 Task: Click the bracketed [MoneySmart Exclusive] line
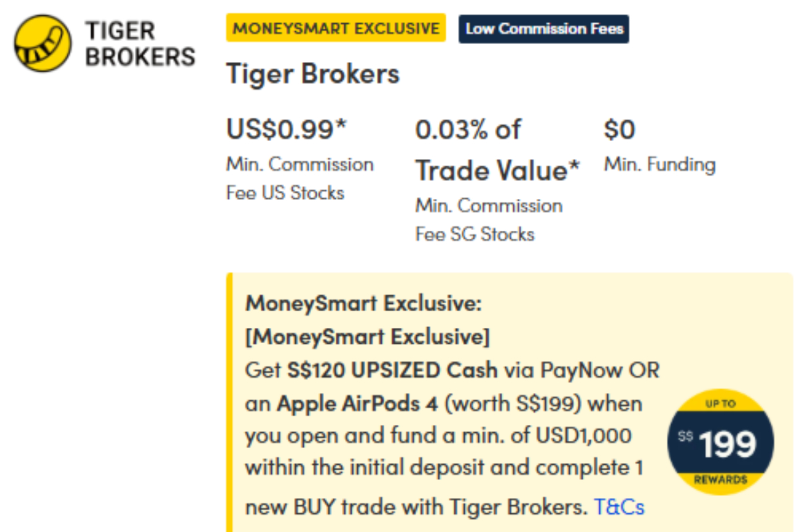[367, 337]
